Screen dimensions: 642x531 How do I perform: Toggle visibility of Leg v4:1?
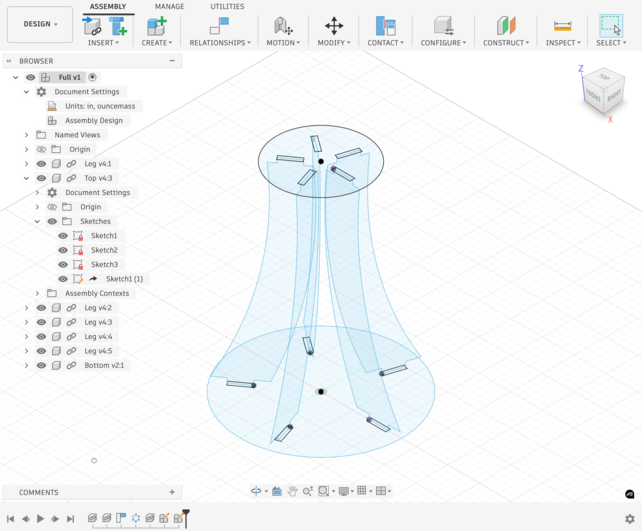click(41, 164)
